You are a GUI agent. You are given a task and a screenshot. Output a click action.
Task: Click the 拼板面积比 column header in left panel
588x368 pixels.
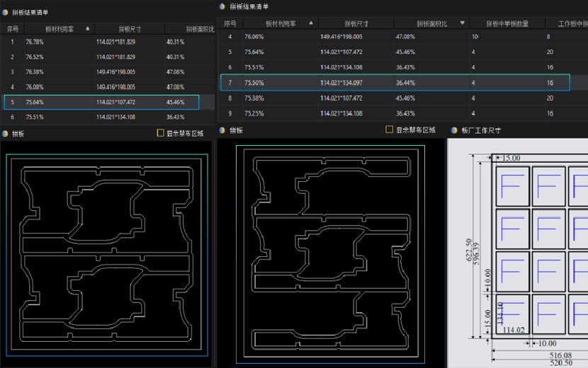coord(190,29)
